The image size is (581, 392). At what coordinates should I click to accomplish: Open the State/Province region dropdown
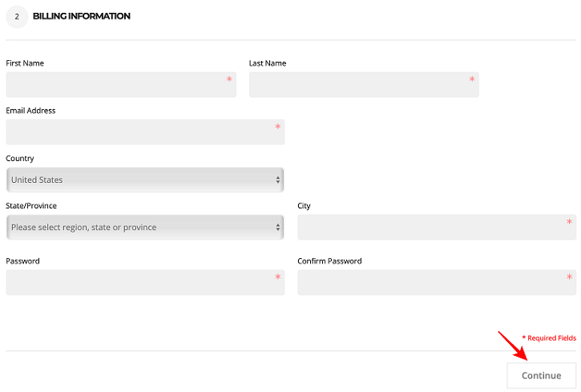[145, 227]
